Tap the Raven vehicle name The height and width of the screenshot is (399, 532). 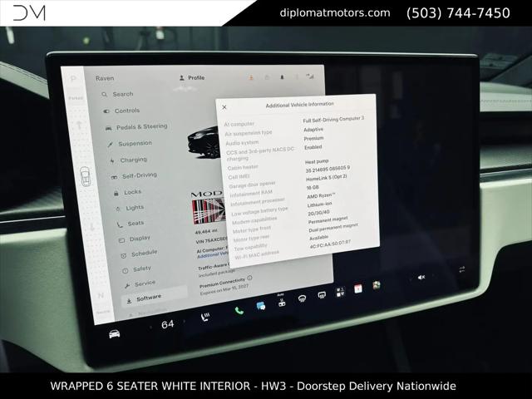tap(105, 78)
